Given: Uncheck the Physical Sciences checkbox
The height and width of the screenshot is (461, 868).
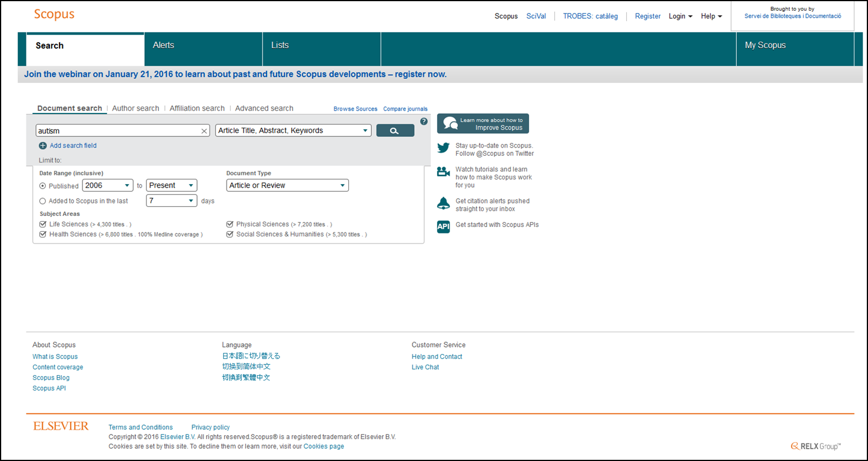Looking at the screenshot, I should tap(230, 224).
